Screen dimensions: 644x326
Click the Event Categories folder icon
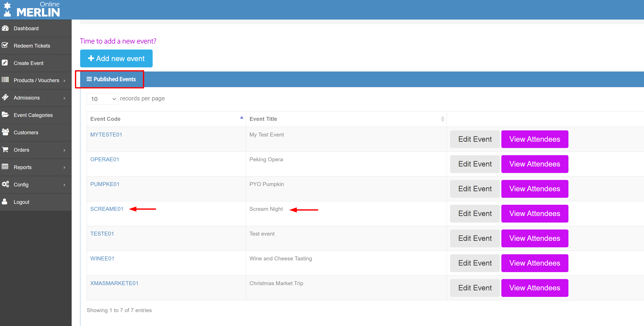(x=5, y=115)
